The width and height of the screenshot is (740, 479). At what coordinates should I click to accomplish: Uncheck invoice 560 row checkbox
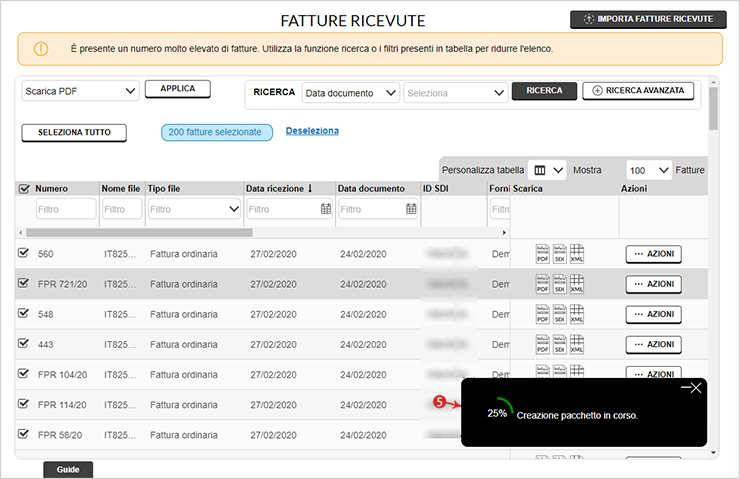point(23,253)
